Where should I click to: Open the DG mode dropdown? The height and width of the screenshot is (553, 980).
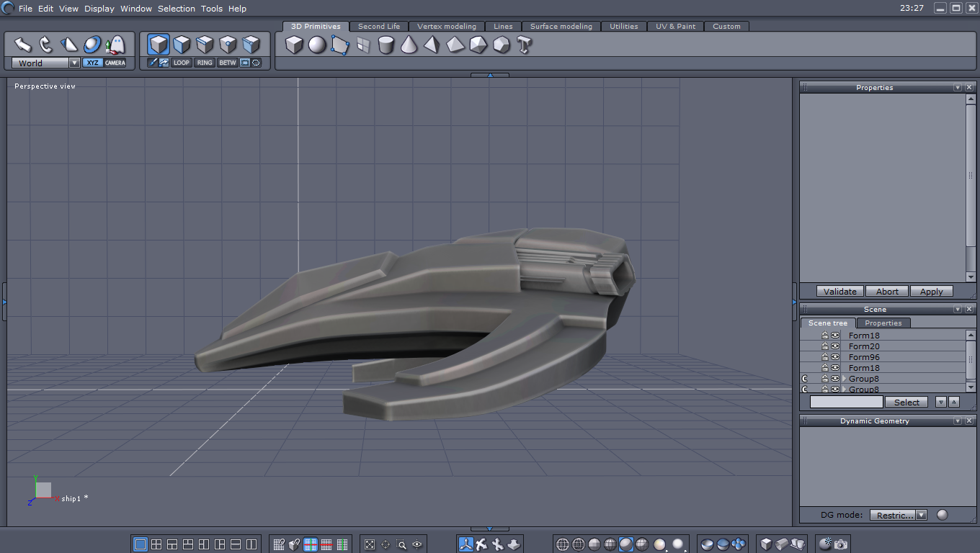921,515
